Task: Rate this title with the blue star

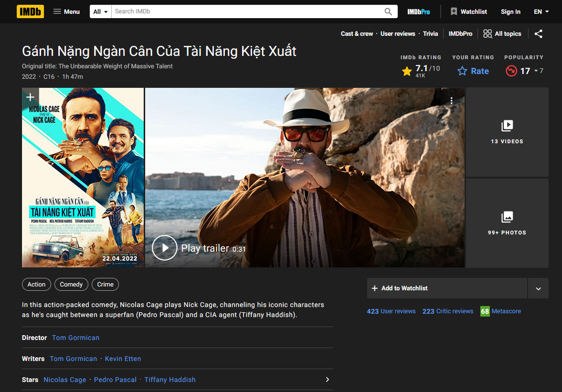Action: click(473, 71)
